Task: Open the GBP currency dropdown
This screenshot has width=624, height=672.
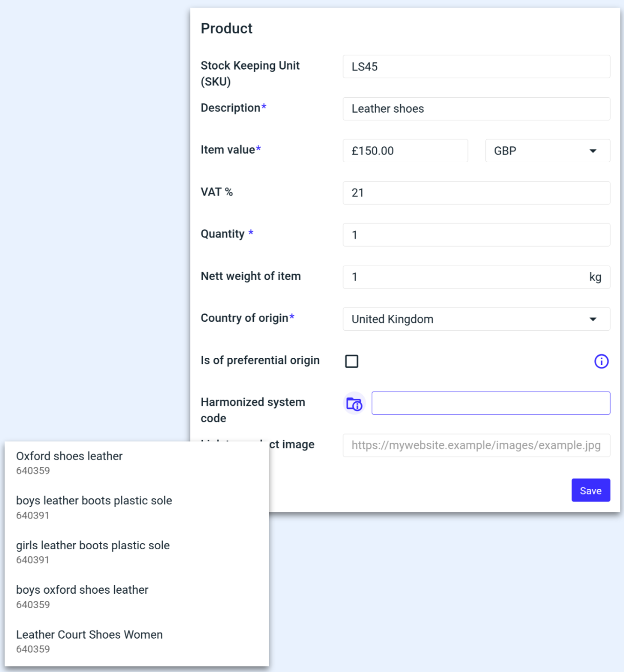Action: coord(547,150)
